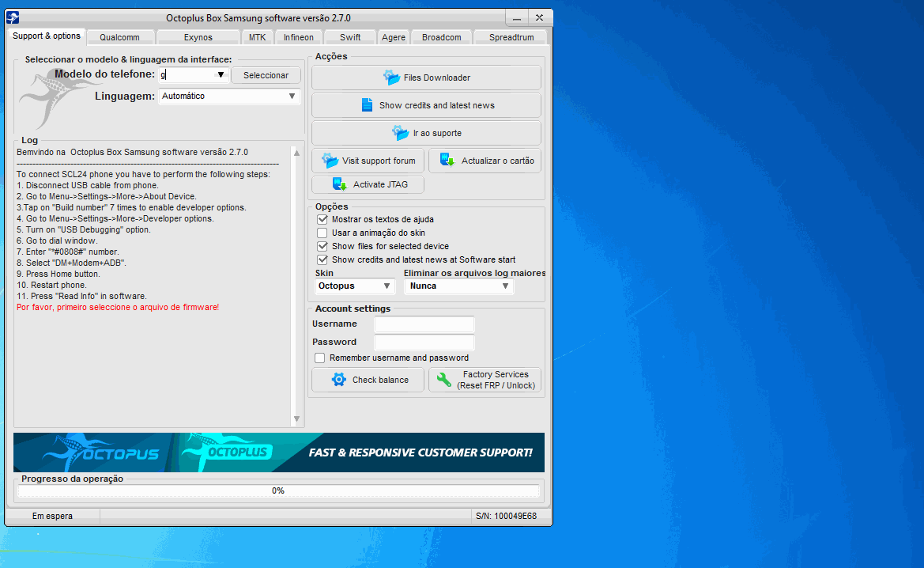Image resolution: width=924 pixels, height=568 pixels.
Task: Click the Username input field
Action: pyautogui.click(x=424, y=324)
